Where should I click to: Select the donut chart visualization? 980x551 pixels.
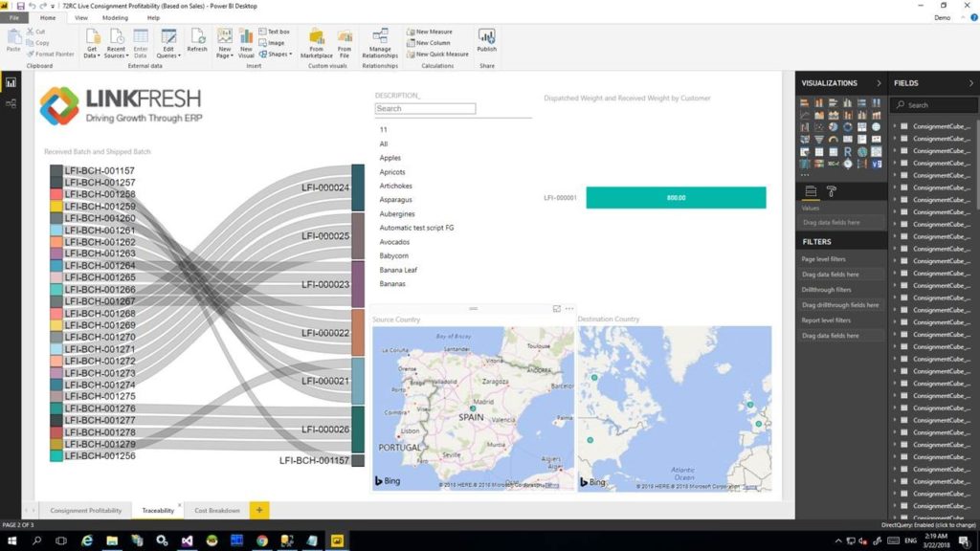click(x=848, y=127)
